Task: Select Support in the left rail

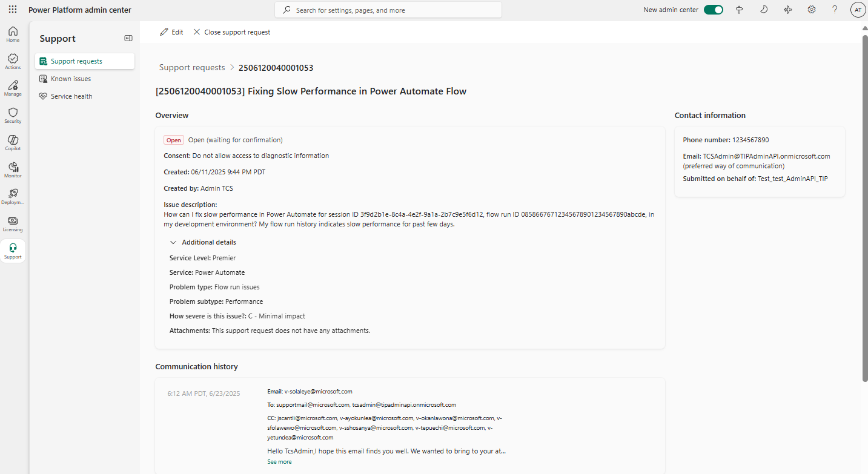Action: click(13, 251)
